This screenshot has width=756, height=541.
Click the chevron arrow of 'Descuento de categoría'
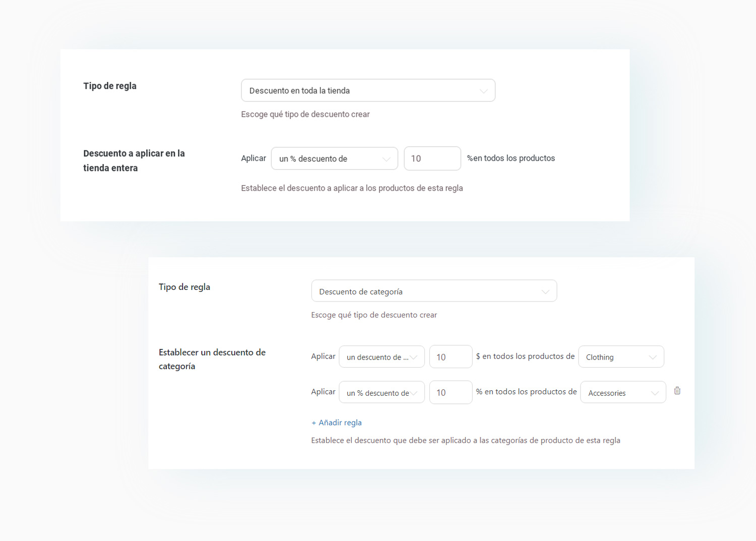click(x=545, y=292)
